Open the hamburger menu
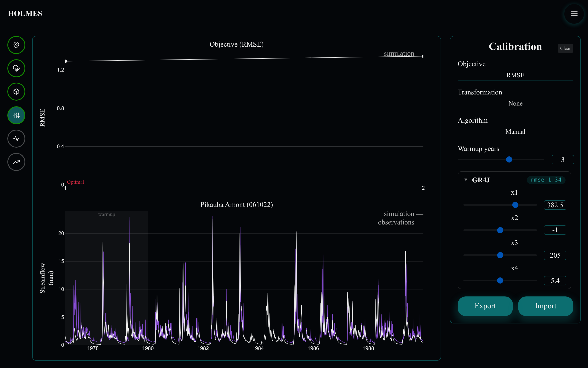588x368 pixels. [574, 14]
